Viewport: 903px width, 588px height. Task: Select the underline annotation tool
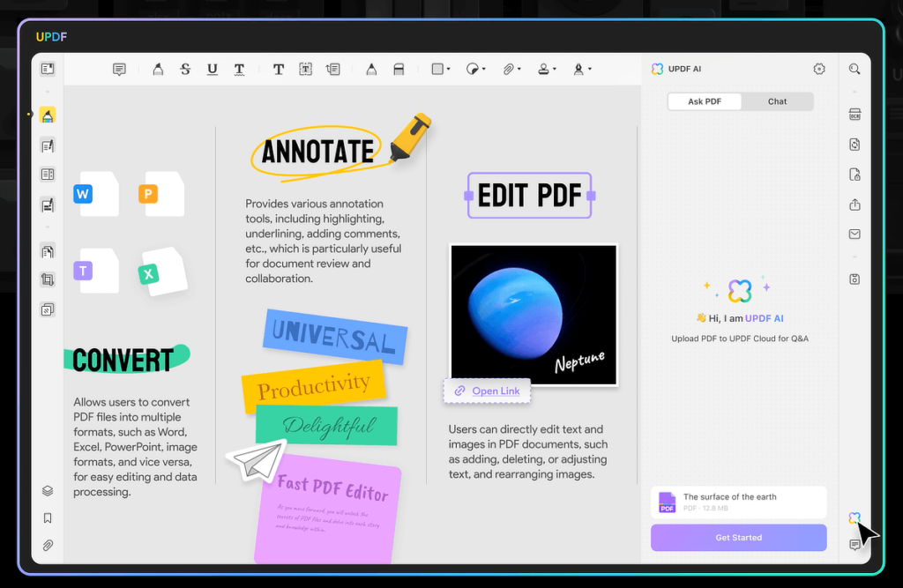click(x=212, y=69)
